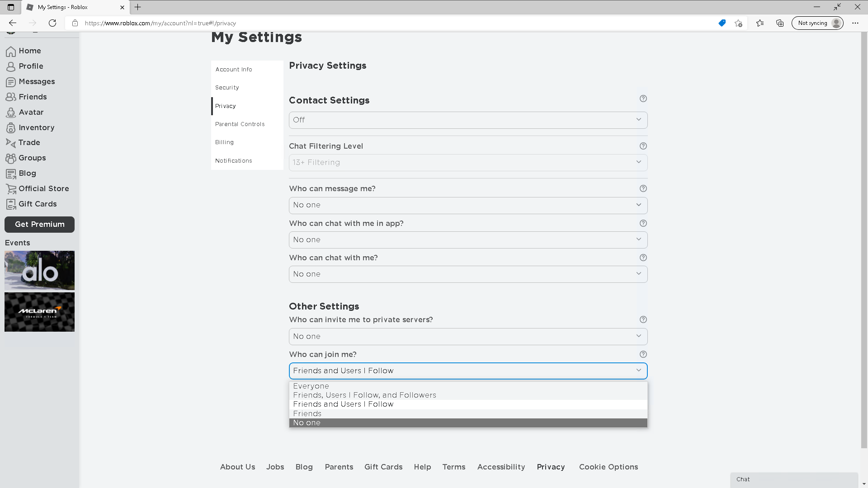Image resolution: width=868 pixels, height=488 pixels.
Task: Show help for private server invites
Action: coord(643,319)
